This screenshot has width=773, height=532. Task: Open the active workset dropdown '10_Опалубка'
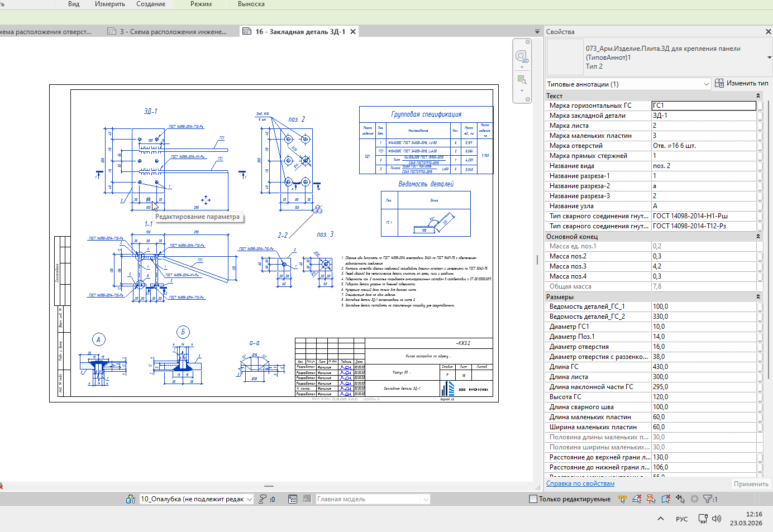coord(196,499)
